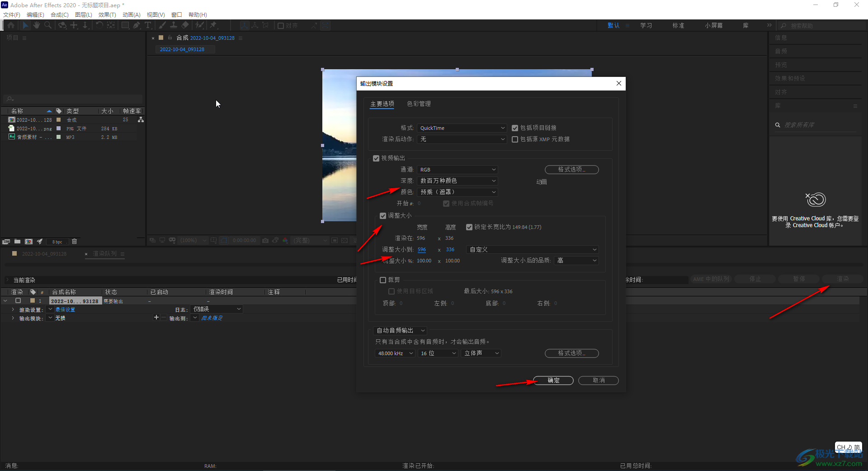Expand the 渲染设置 row
Viewport: 868px width, 471px height.
tap(13, 309)
